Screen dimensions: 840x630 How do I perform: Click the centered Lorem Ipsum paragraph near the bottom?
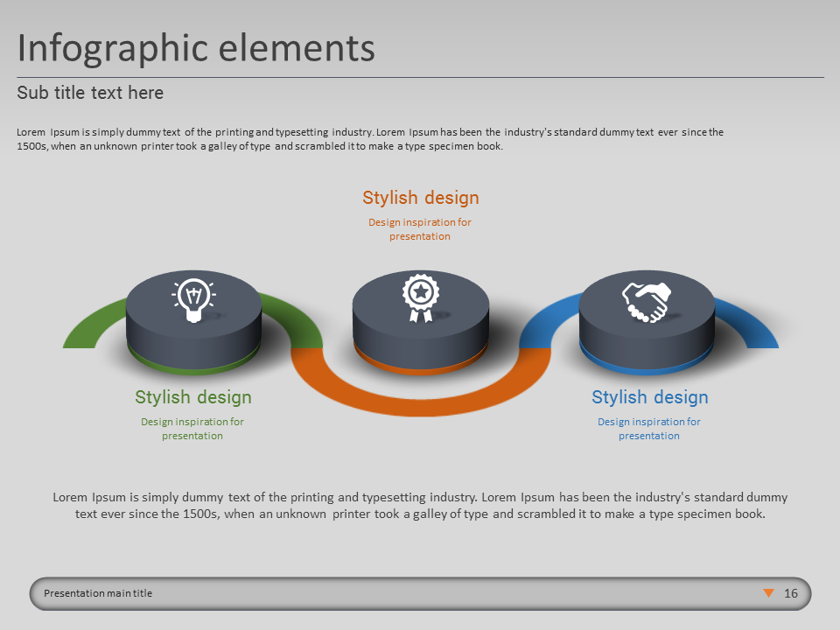[x=420, y=506]
